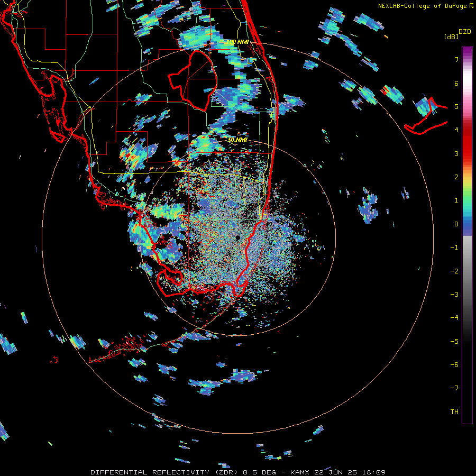Viewport: 476px width, 476px height.
Task: Select the 2 tick label on scale
Action: pyautogui.click(x=456, y=177)
